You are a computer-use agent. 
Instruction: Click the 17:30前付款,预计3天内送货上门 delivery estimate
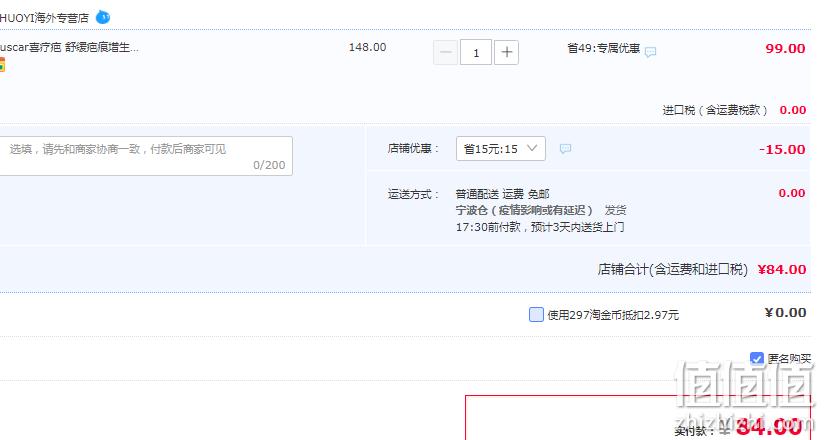pos(540,227)
